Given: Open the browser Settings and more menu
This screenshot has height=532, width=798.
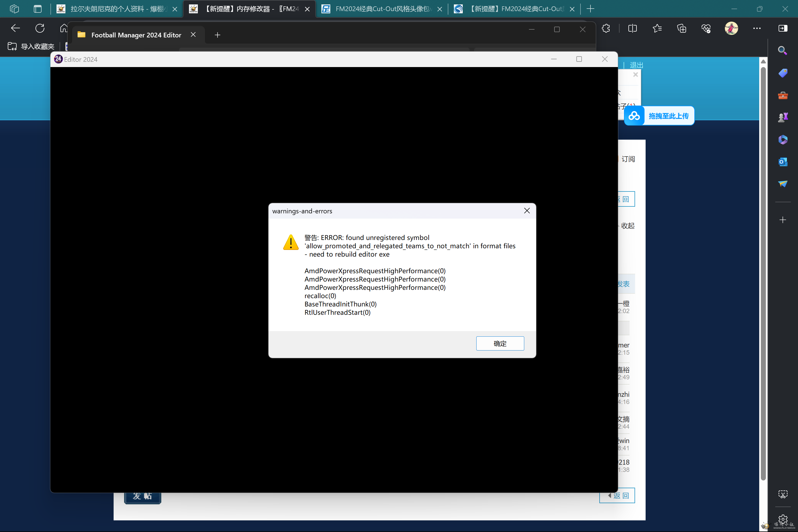Looking at the screenshot, I should (757, 28).
